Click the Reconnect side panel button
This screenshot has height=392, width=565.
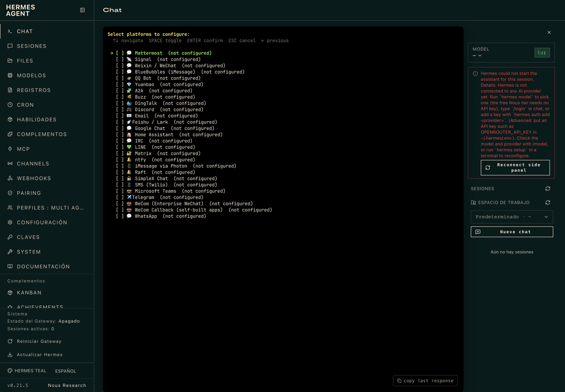(515, 168)
